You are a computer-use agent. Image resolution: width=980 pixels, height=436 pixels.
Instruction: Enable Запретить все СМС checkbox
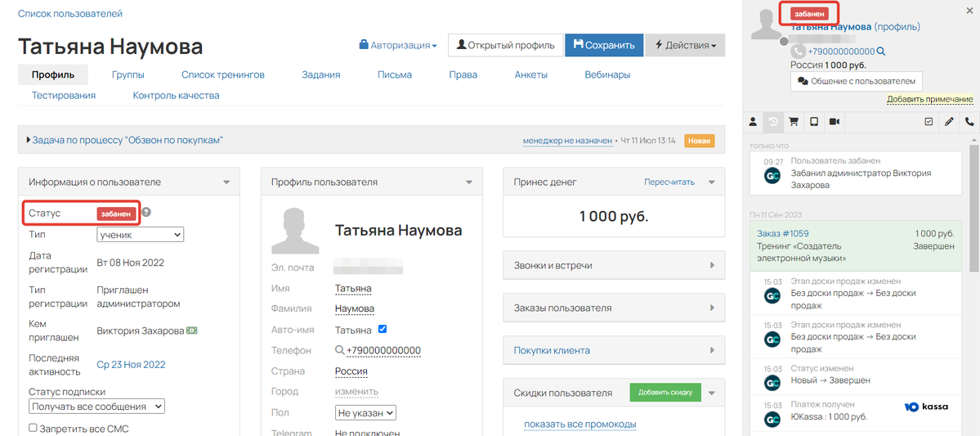tap(34, 429)
